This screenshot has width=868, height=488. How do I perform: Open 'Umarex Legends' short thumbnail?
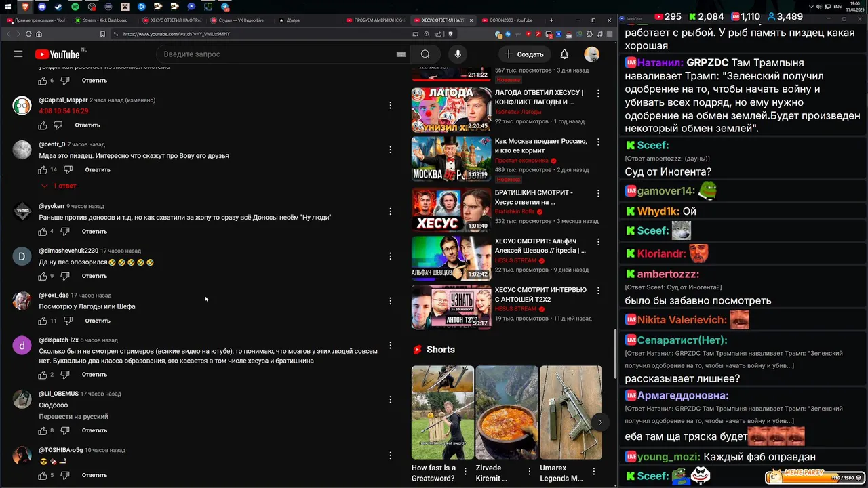click(x=571, y=412)
